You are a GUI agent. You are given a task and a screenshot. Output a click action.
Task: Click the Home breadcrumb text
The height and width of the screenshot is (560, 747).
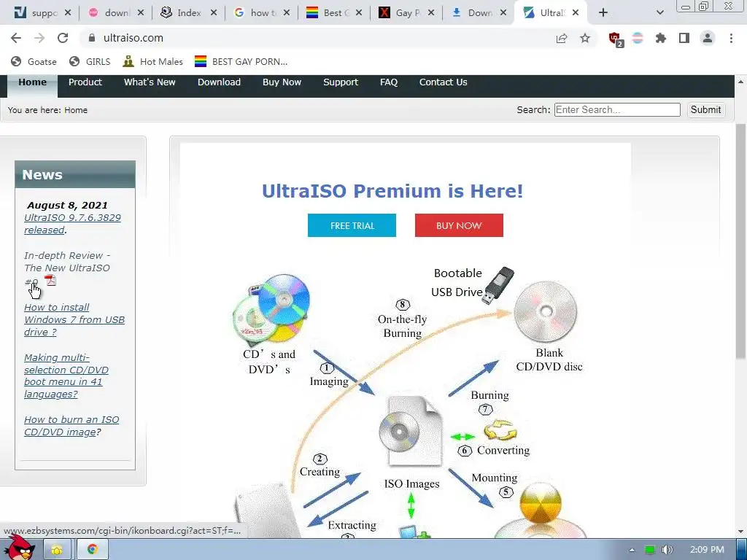tap(76, 110)
